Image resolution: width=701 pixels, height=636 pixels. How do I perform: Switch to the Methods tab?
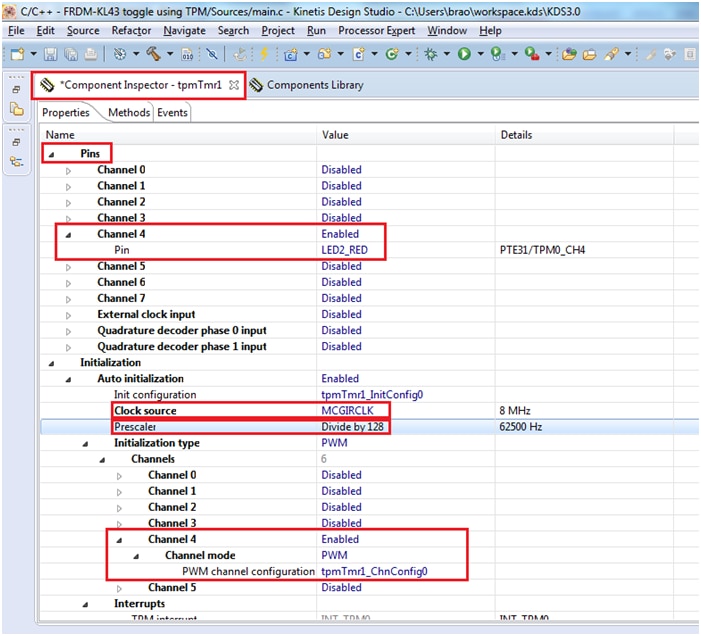point(129,113)
